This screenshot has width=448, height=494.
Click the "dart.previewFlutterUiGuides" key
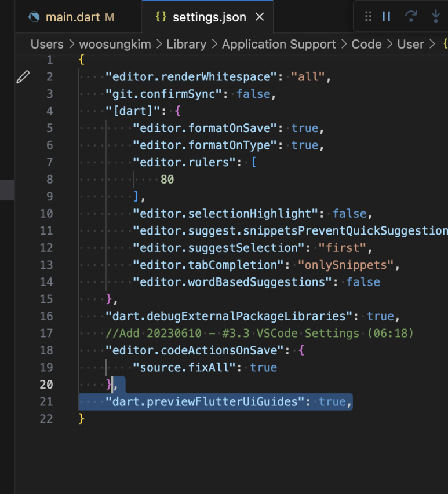tap(205, 402)
